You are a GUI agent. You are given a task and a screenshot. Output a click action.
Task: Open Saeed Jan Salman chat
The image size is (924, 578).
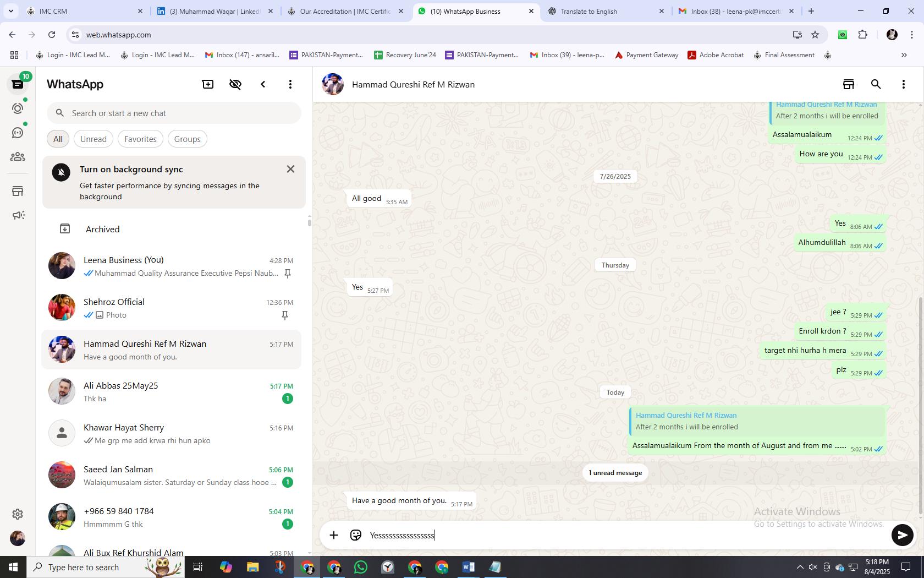tap(172, 475)
